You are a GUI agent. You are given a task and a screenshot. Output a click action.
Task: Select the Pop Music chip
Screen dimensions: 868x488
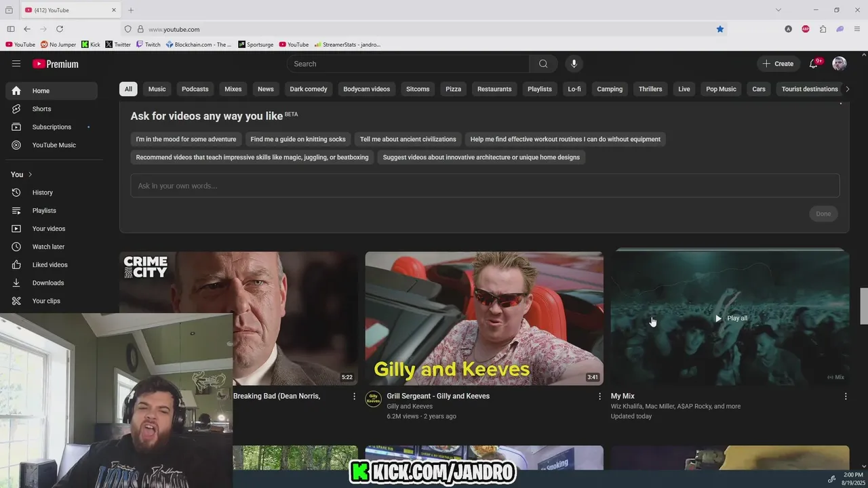coord(721,89)
